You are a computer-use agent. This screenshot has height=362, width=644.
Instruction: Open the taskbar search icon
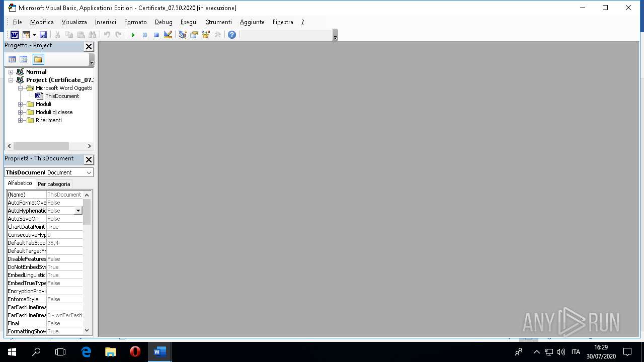click(x=36, y=352)
